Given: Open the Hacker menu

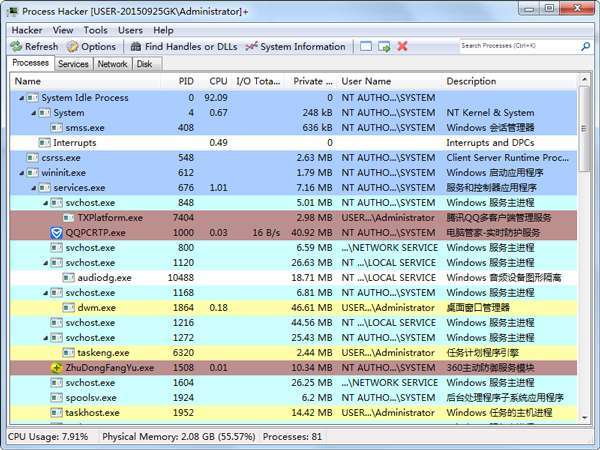Looking at the screenshot, I should [x=27, y=30].
